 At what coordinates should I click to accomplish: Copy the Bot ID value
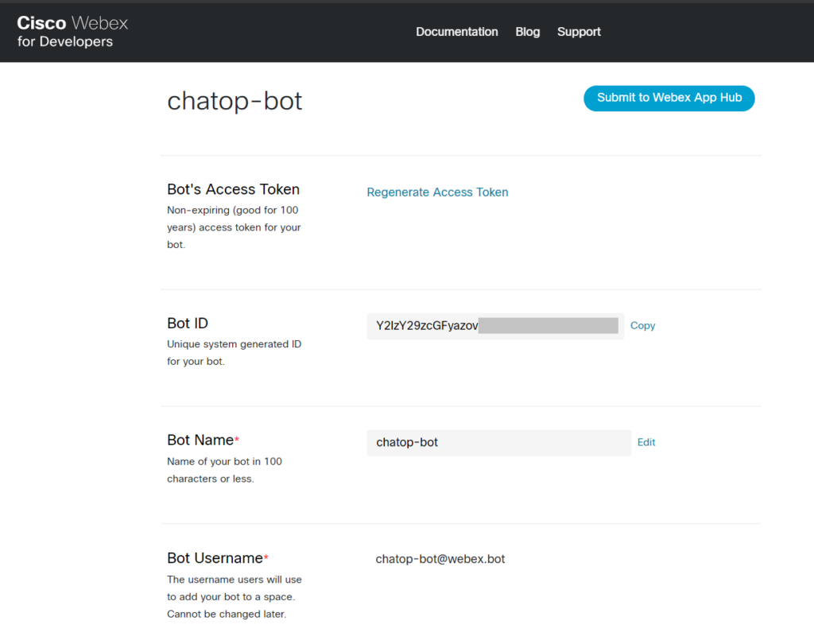click(642, 326)
